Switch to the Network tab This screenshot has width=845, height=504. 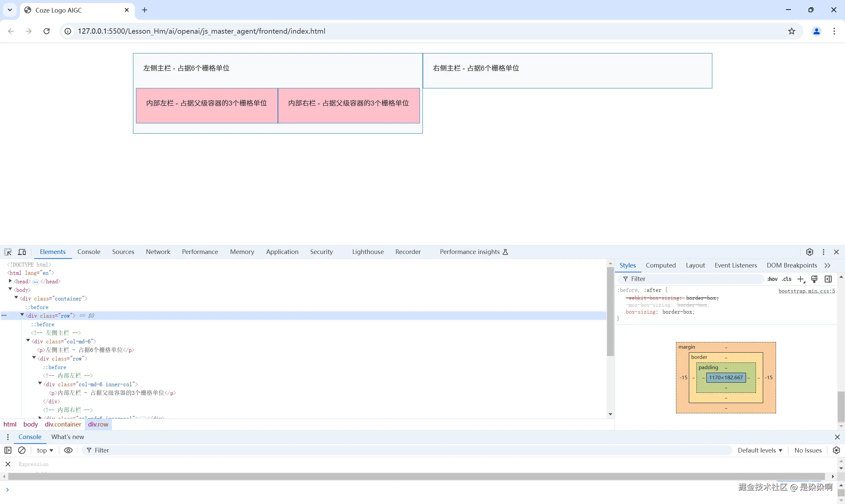coord(158,252)
